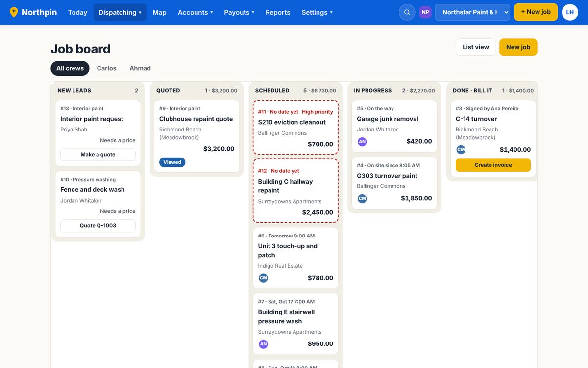Click the Viewed badge on Clubhouse repaint quote
588x368 pixels.
click(x=172, y=162)
